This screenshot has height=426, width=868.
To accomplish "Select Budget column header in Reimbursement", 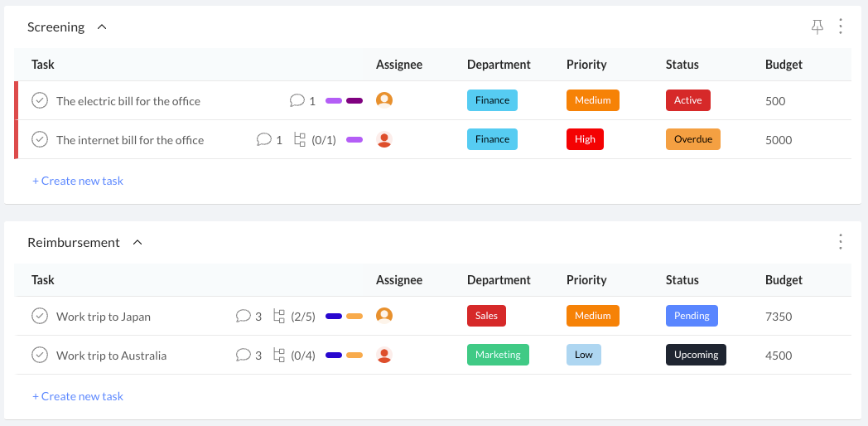I will (784, 280).
